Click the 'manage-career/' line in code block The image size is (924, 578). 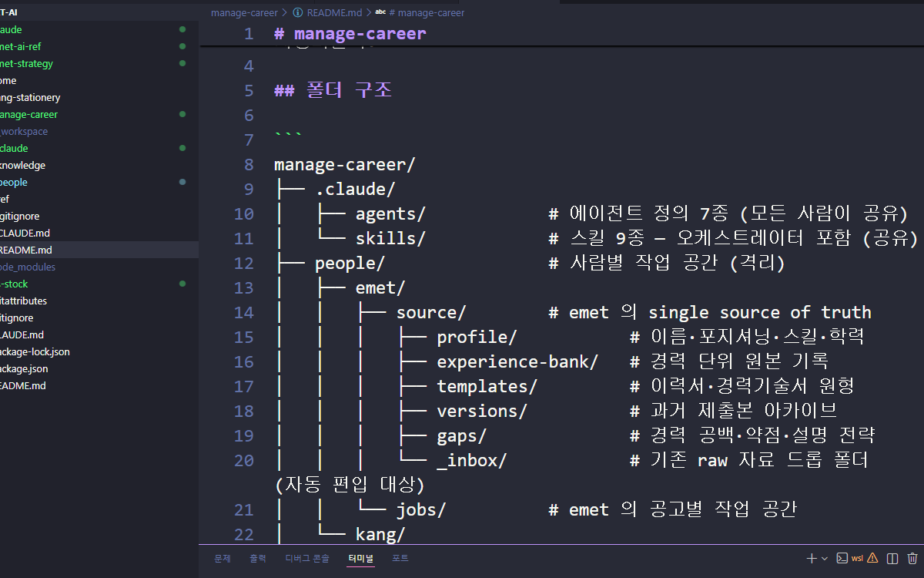click(345, 164)
